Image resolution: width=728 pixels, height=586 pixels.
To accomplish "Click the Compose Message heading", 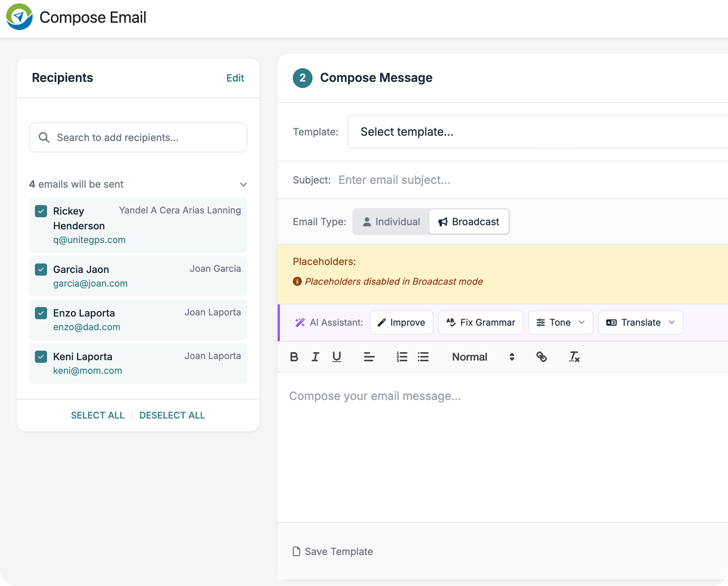I will coord(376,78).
